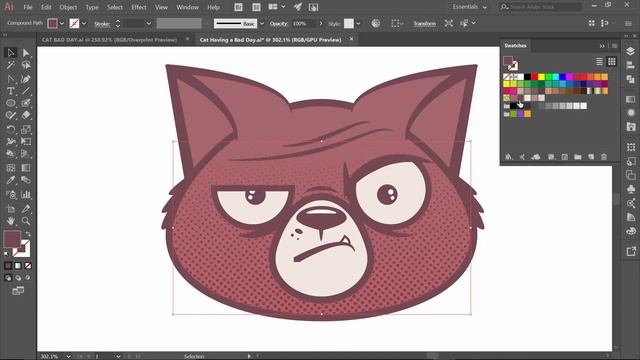Open the Swatches panel options menu
Viewport: 640px width, 360px height.
pos(614,46)
